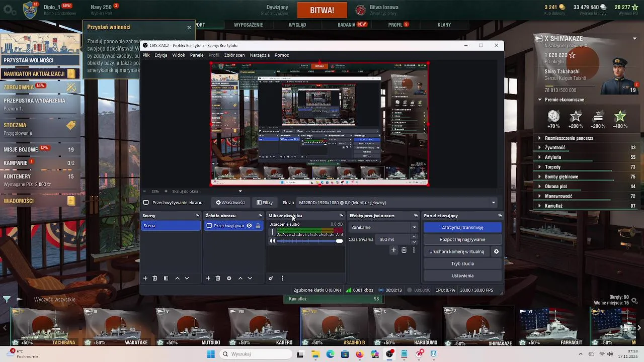This screenshot has width=644, height=362.
Task: Open the Narzędzia menu in OBS
Action: (x=260, y=55)
